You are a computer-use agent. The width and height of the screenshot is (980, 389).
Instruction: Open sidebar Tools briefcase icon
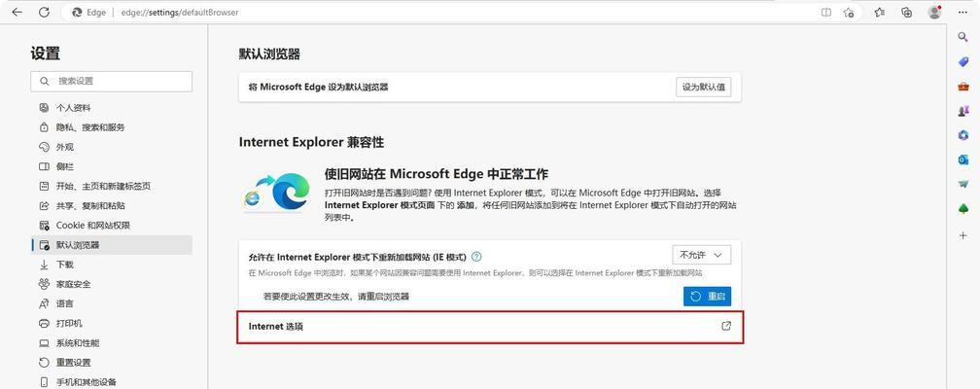(x=963, y=87)
